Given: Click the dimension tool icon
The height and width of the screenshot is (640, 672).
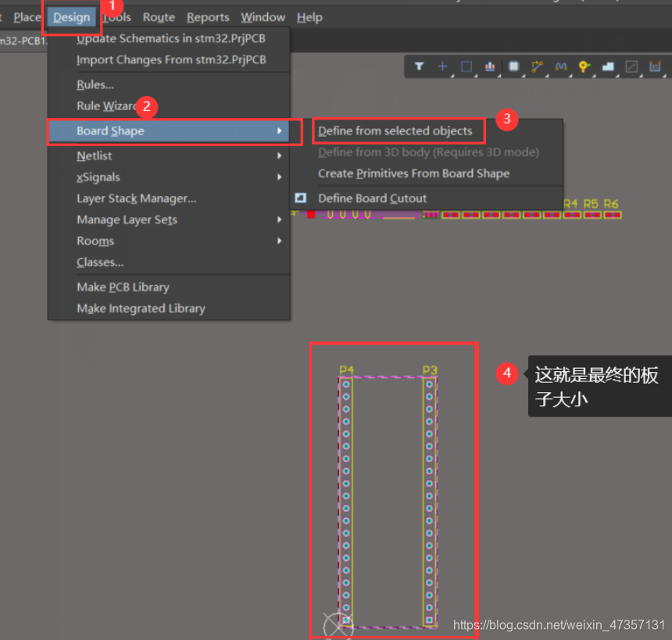Looking at the screenshot, I should [x=655, y=66].
